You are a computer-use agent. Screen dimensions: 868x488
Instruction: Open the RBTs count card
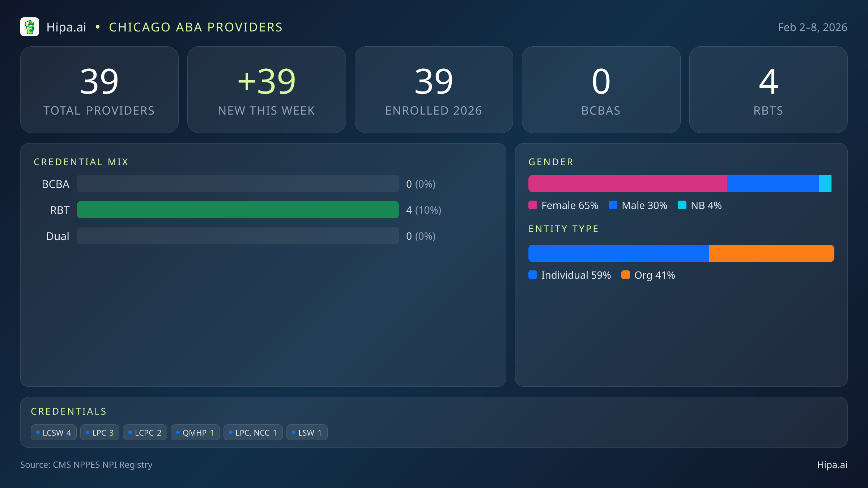(x=768, y=90)
